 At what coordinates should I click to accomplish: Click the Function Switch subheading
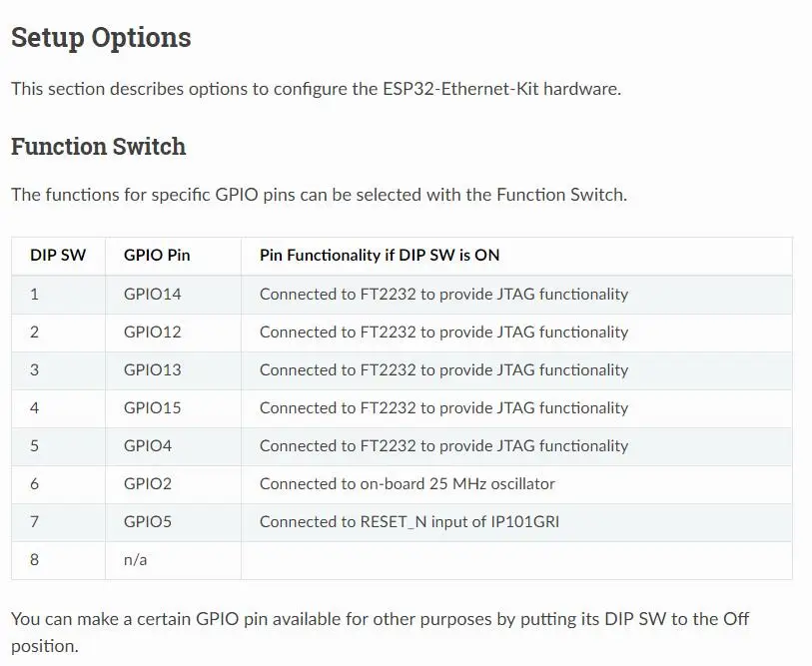[98, 147]
